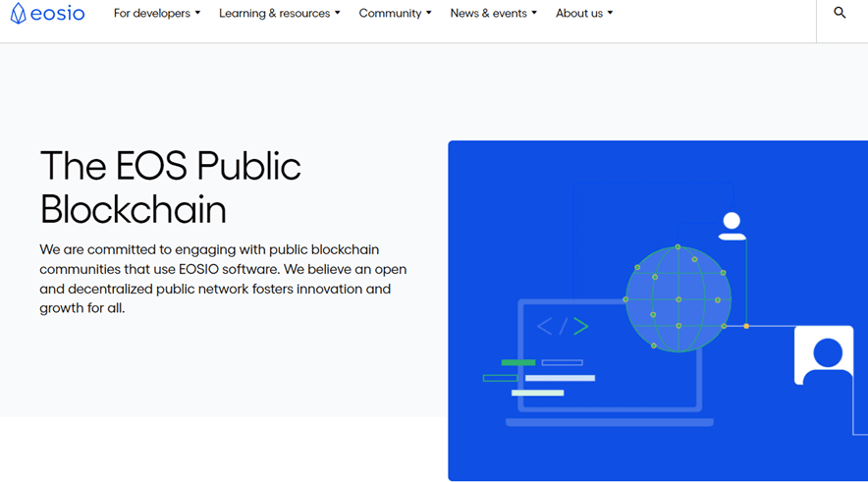Click the arrow beside Learning & resources
Viewport: 868px width, 482px height.
point(338,13)
